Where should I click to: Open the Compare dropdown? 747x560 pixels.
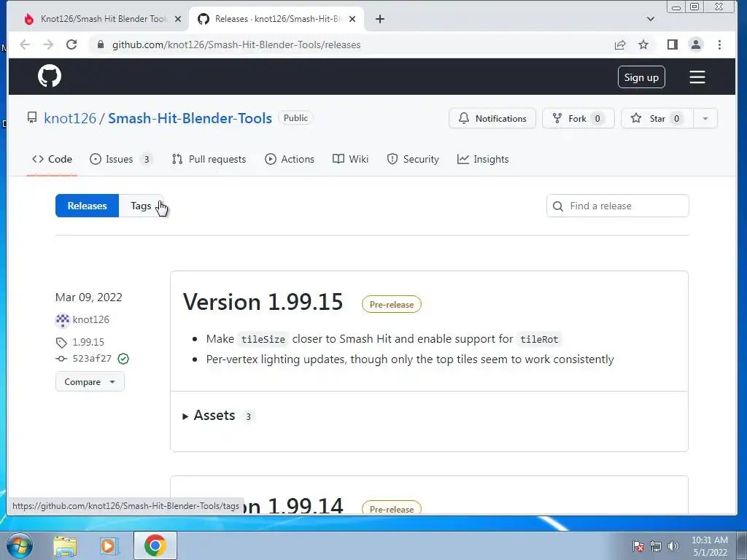click(90, 382)
